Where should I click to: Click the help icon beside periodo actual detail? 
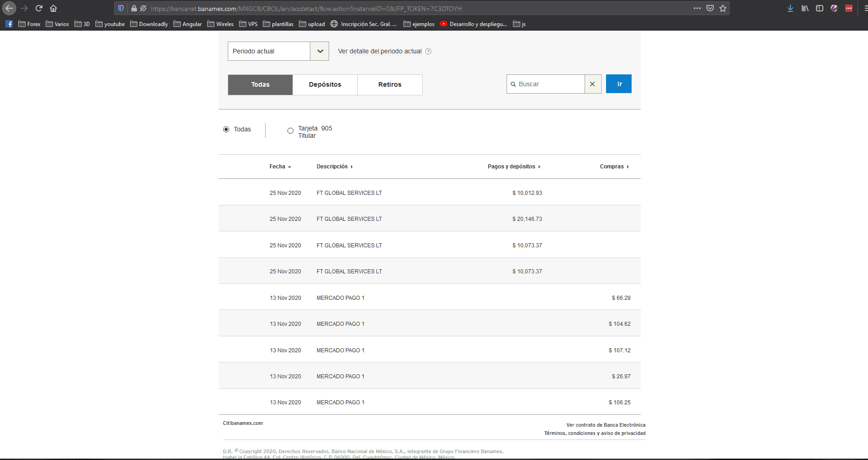428,51
